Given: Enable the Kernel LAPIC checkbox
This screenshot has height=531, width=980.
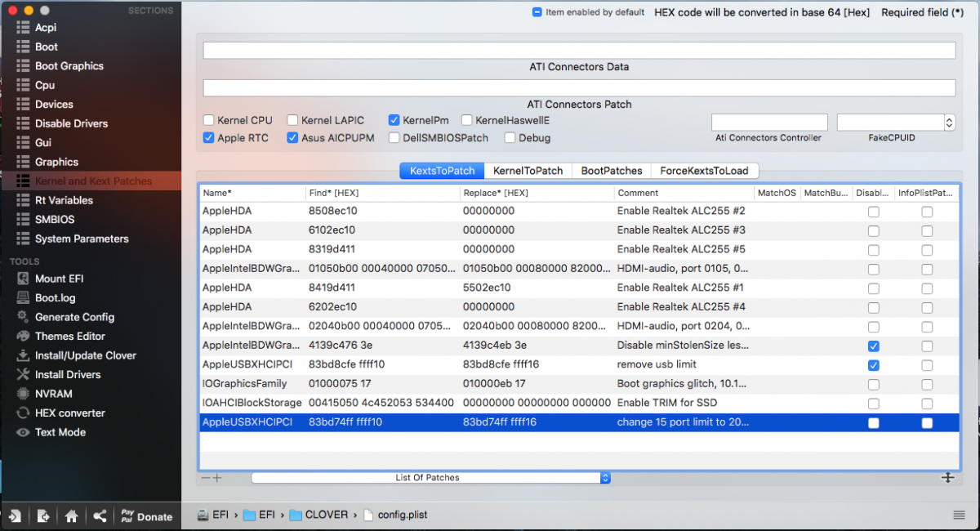Looking at the screenshot, I should pyautogui.click(x=293, y=120).
